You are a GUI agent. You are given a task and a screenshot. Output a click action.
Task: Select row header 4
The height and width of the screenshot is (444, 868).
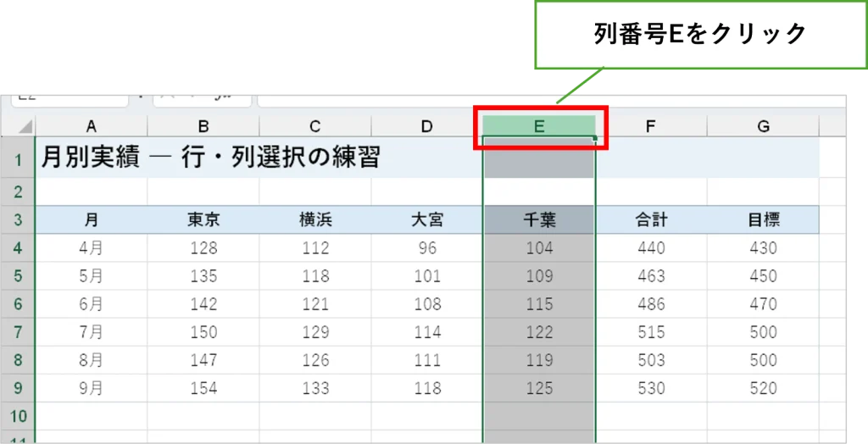pyautogui.click(x=18, y=248)
